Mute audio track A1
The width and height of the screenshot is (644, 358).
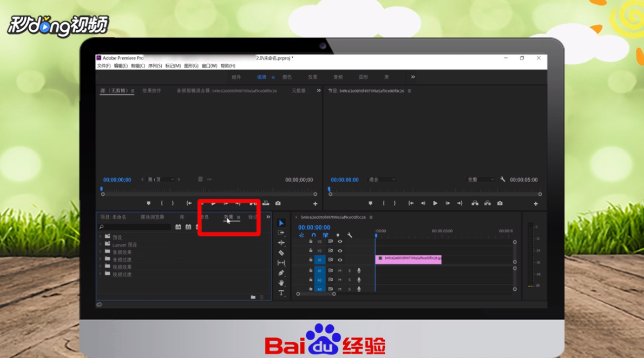point(340,270)
